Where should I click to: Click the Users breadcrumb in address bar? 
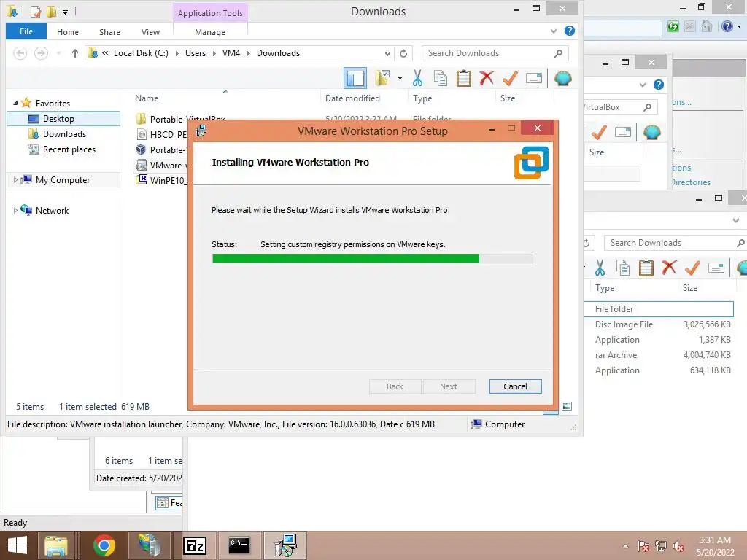196,53
